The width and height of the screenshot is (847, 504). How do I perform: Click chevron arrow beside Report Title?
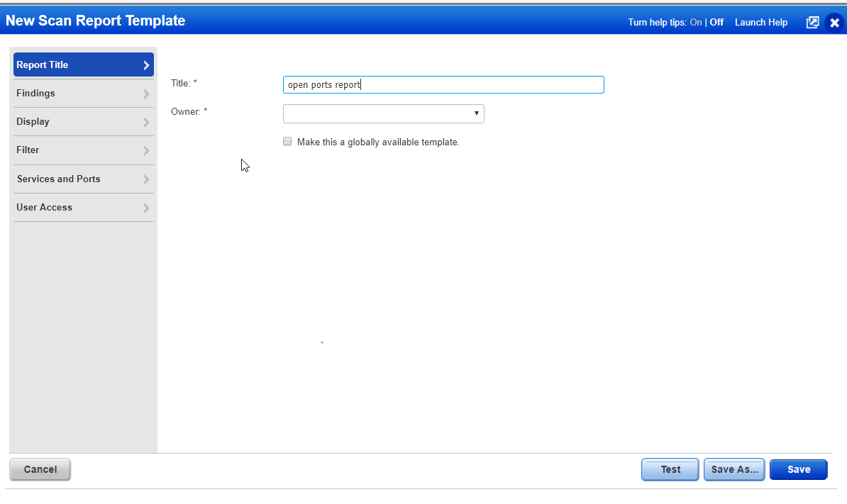point(146,65)
